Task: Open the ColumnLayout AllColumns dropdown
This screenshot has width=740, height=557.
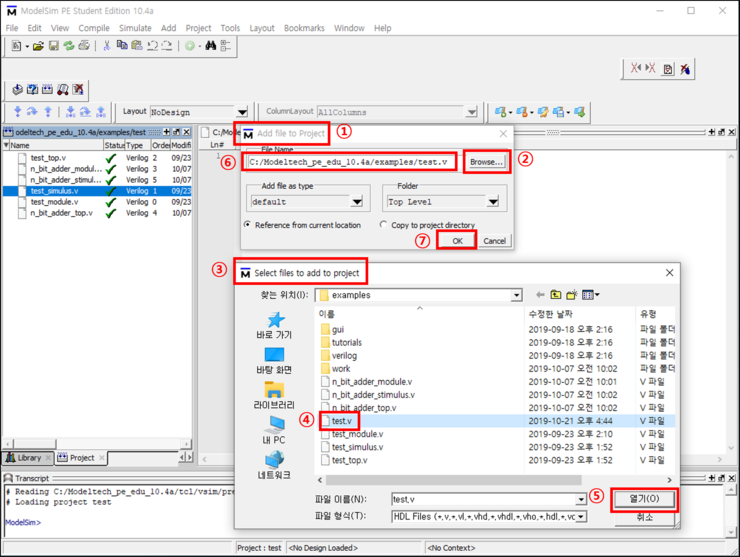Action: pos(471,112)
